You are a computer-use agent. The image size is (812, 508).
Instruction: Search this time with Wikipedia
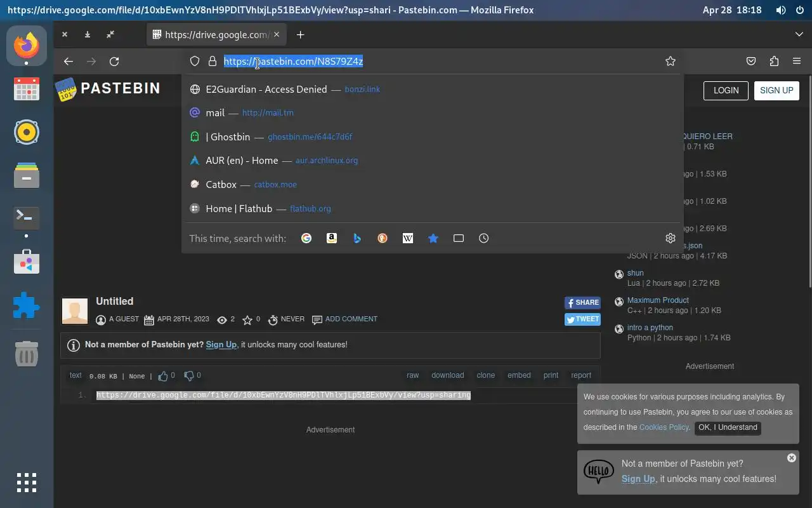[408, 238]
